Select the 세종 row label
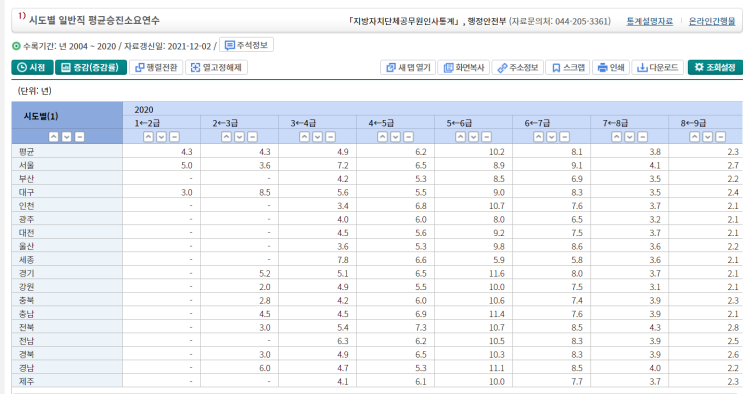Image resolution: width=743 pixels, height=394 pixels. (27, 260)
